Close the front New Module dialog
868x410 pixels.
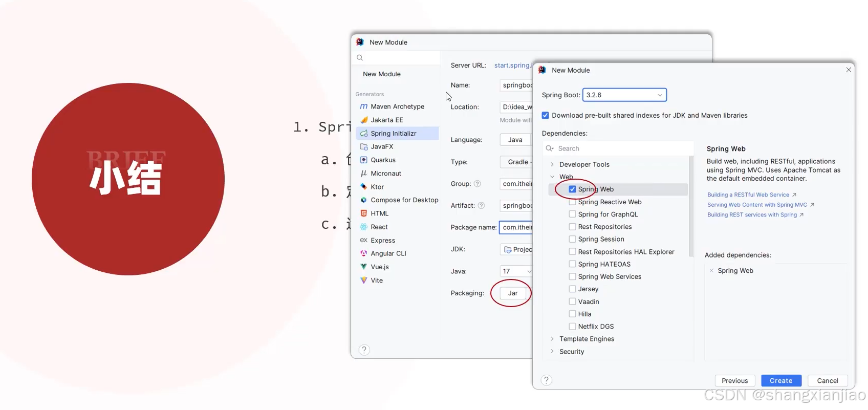coord(849,70)
